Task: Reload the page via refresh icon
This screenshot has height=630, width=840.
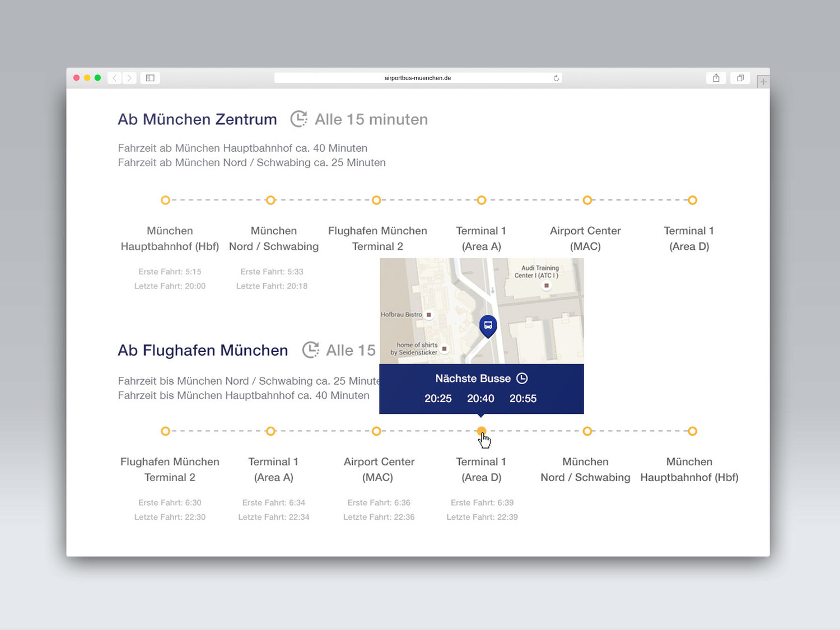Action: [556, 78]
